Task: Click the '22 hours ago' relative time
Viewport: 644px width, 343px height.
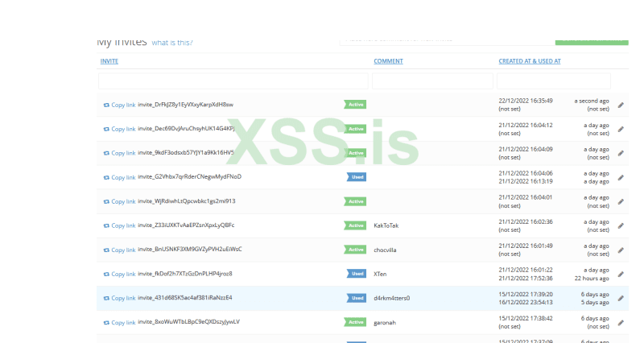Action: 592,278
